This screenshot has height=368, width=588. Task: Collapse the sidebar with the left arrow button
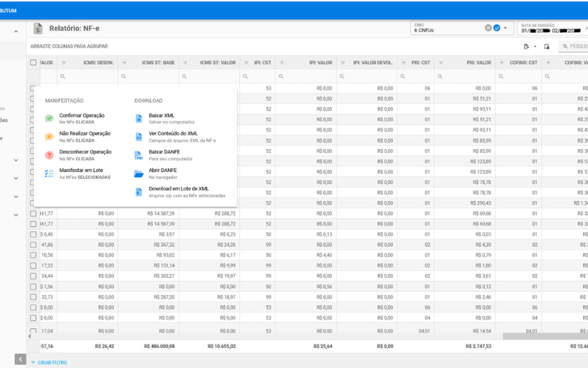(20, 359)
